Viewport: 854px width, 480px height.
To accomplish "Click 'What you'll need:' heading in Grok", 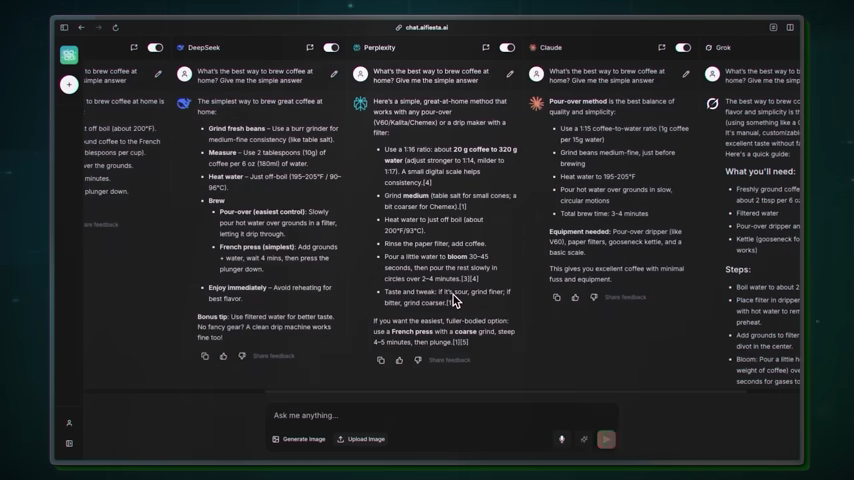I will [x=760, y=172].
